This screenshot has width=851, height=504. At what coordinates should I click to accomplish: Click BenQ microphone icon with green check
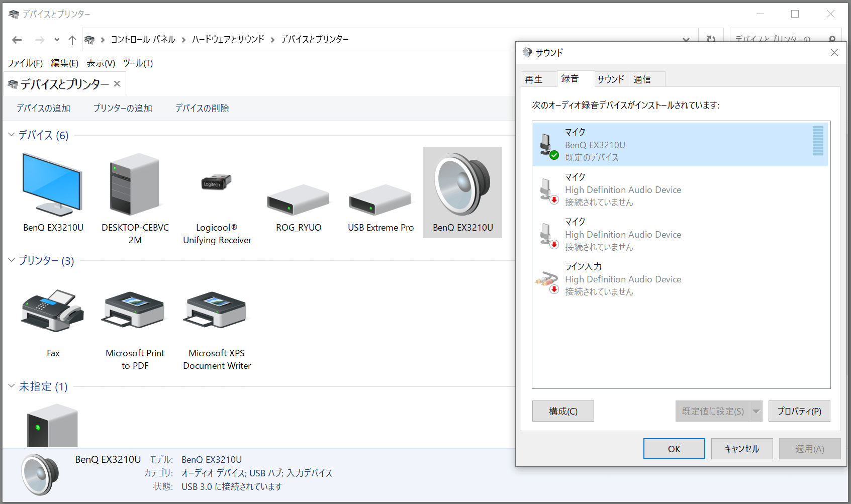click(x=548, y=146)
